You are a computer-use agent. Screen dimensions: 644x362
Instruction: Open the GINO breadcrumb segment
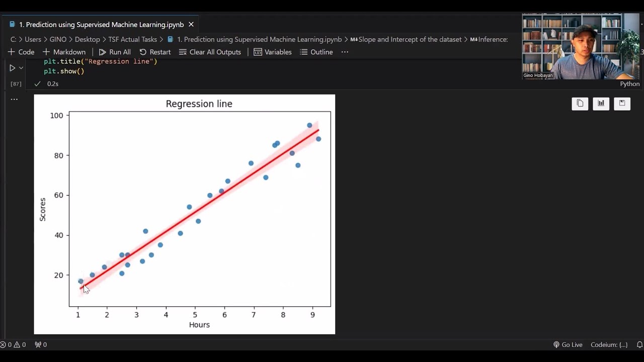pos(58,39)
